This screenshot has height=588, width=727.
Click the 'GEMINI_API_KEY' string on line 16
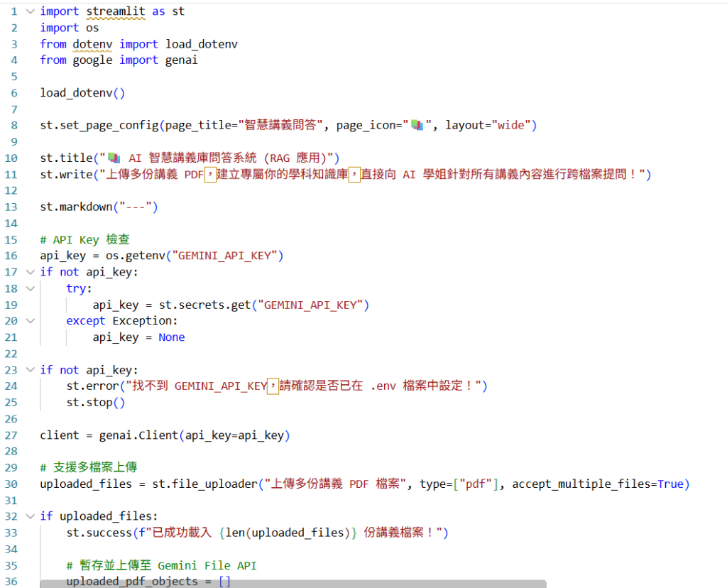click(x=224, y=256)
